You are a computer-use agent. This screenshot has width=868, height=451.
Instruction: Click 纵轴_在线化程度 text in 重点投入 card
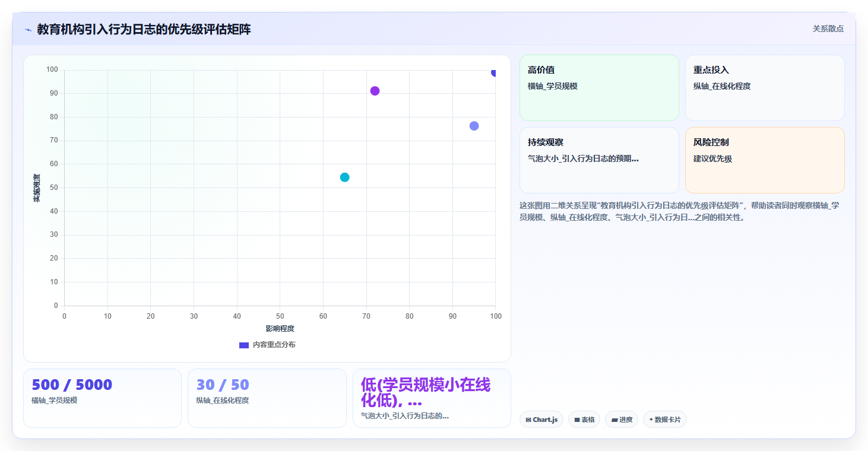click(x=722, y=86)
